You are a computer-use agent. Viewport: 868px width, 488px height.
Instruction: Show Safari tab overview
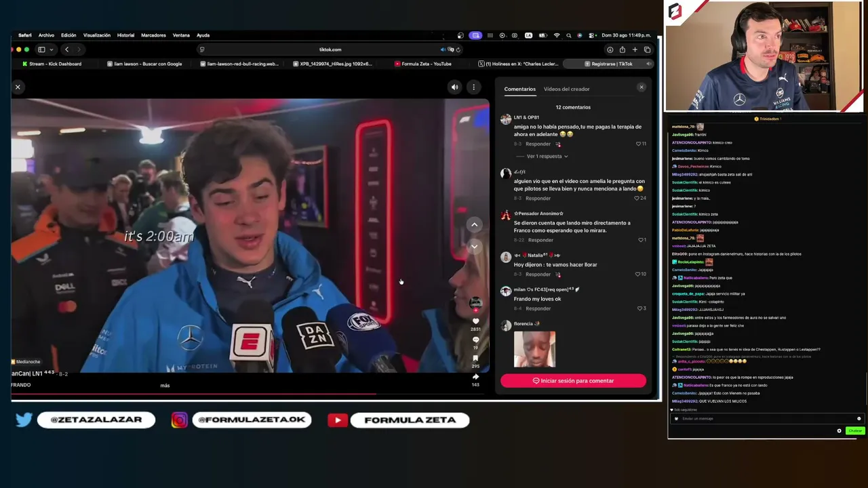[647, 49]
